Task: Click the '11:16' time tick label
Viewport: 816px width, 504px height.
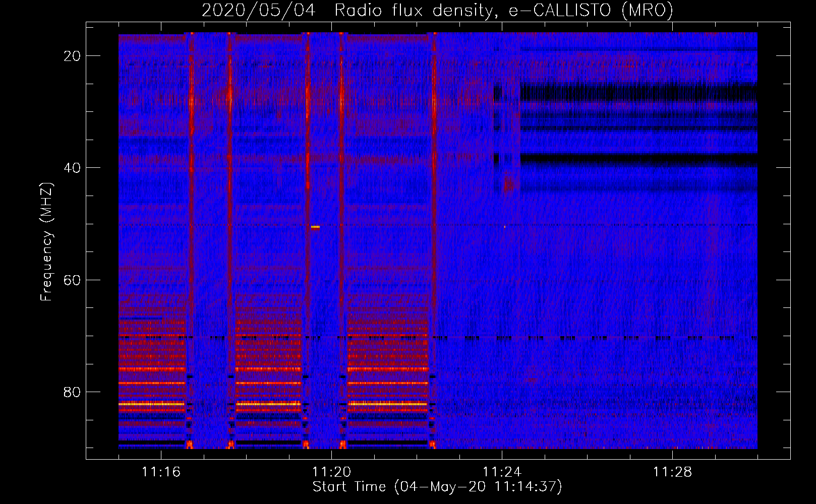Action: pyautogui.click(x=161, y=472)
